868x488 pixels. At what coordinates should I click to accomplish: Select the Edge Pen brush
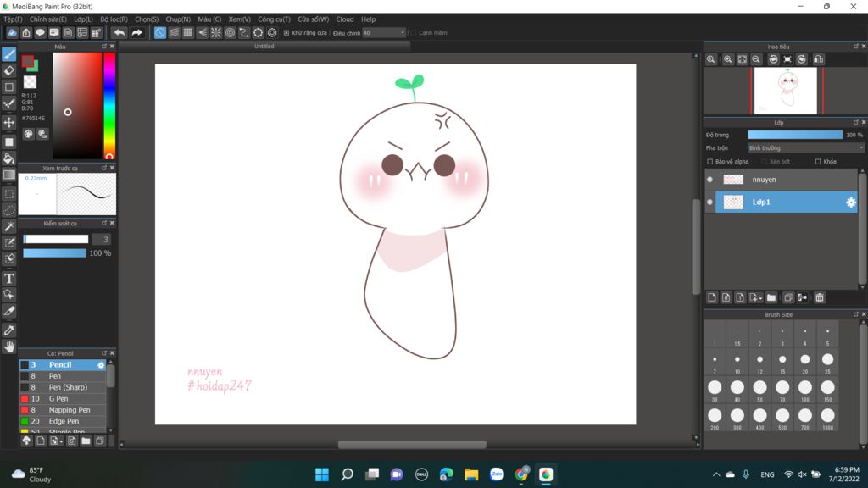pos(63,421)
